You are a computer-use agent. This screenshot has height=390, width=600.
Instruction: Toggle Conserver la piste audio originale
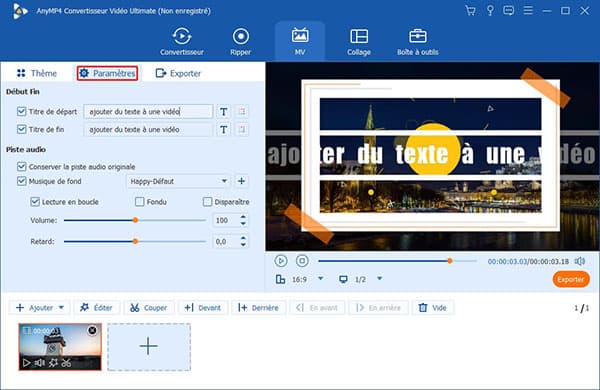click(x=21, y=166)
